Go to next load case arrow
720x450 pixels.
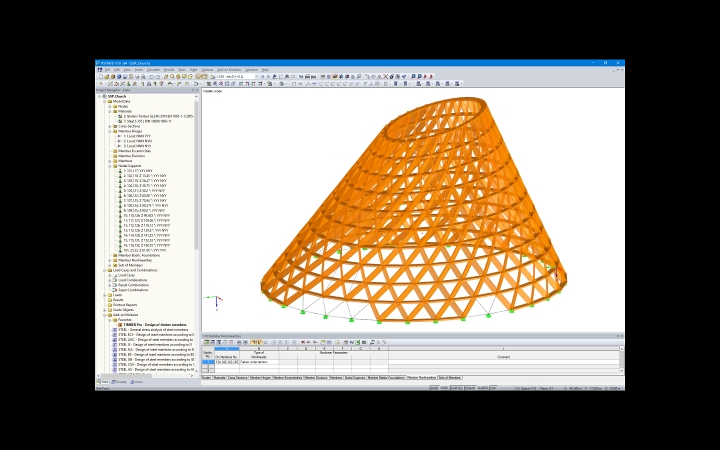[x=268, y=77]
